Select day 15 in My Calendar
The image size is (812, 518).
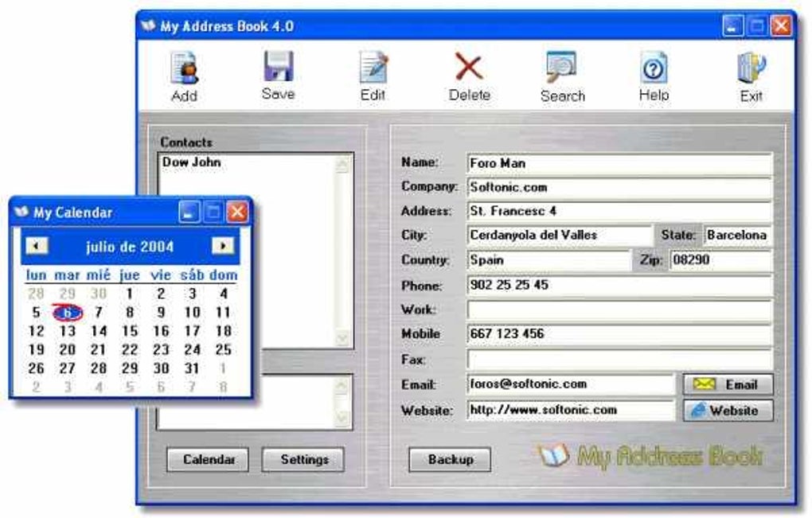coord(130,331)
